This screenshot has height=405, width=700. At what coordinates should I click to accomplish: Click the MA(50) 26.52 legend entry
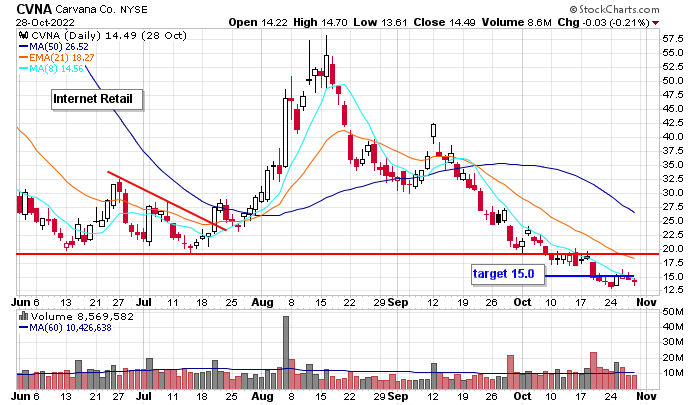[x=54, y=46]
